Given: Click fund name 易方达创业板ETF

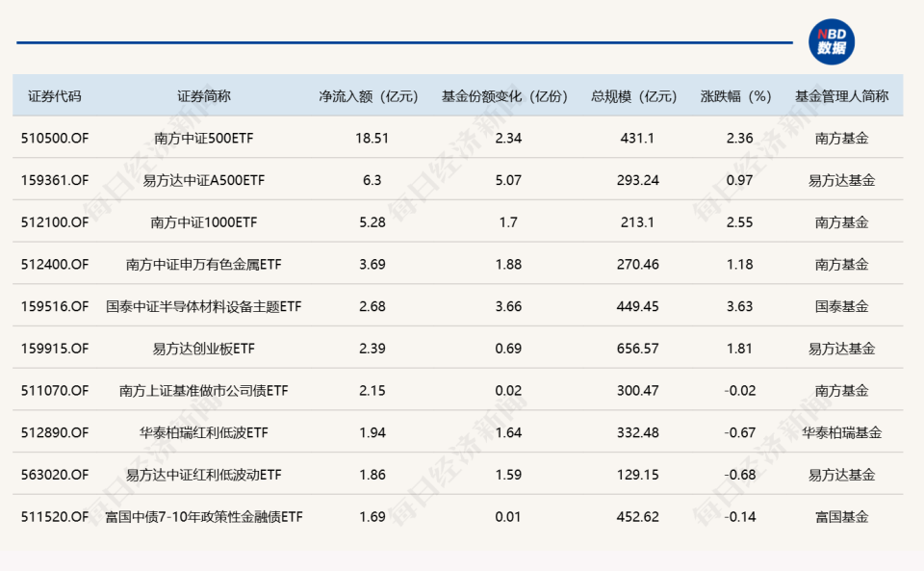Looking at the screenshot, I should pyautogui.click(x=204, y=349).
